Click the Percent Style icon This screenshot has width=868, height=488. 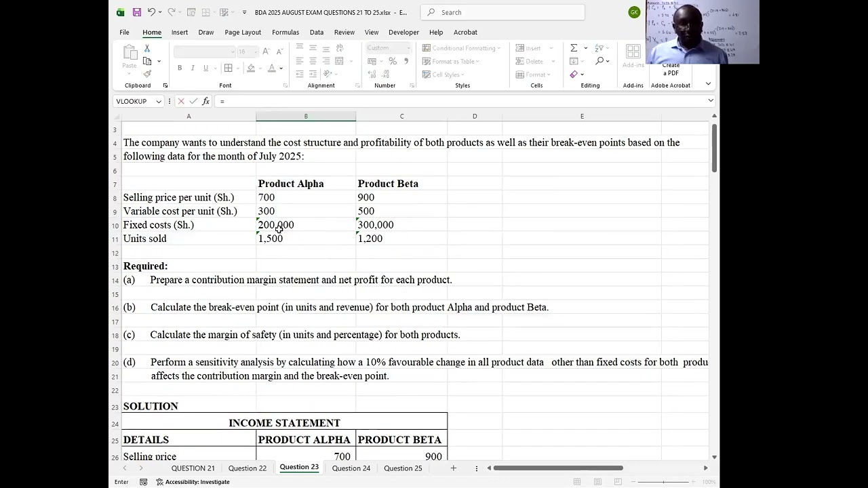point(393,61)
